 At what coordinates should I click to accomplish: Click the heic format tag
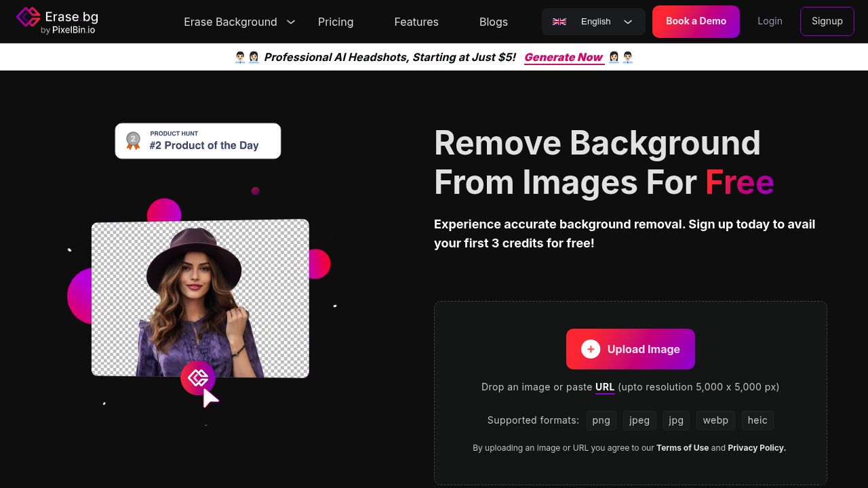coord(757,420)
